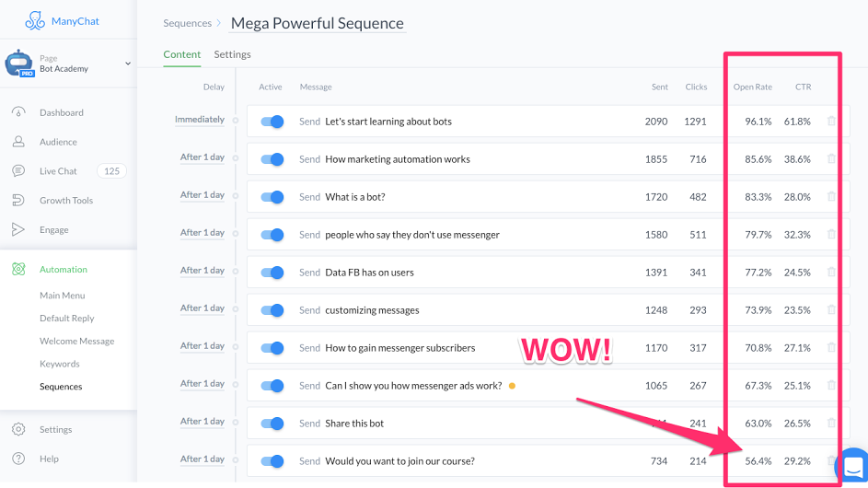Go back to Sequences breadcrumb link
Image resolution: width=868 pixels, height=488 pixels.
[187, 23]
